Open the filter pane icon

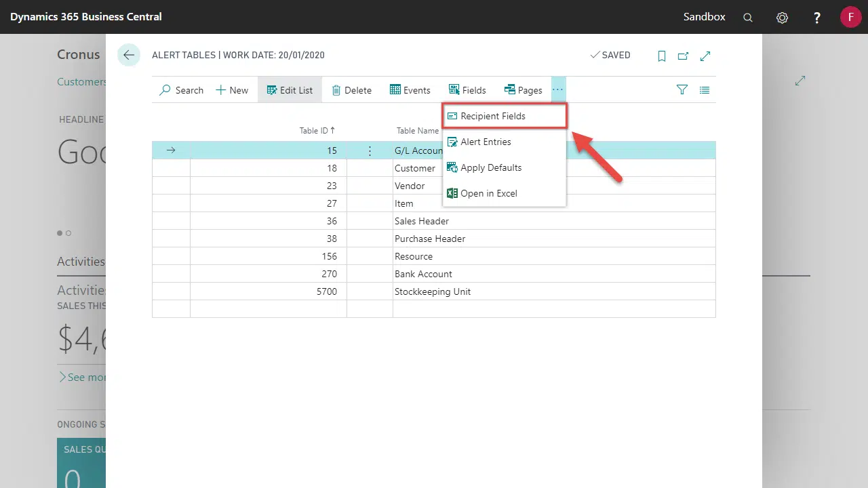click(x=682, y=89)
